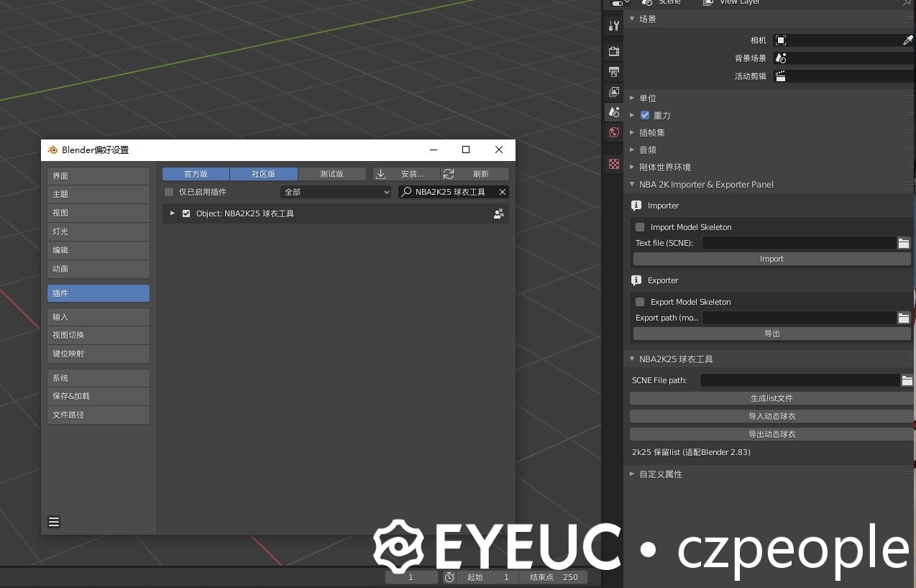Screen dimensions: 916x588
Task: Expand the 单位 panel
Action: pyautogui.click(x=632, y=98)
